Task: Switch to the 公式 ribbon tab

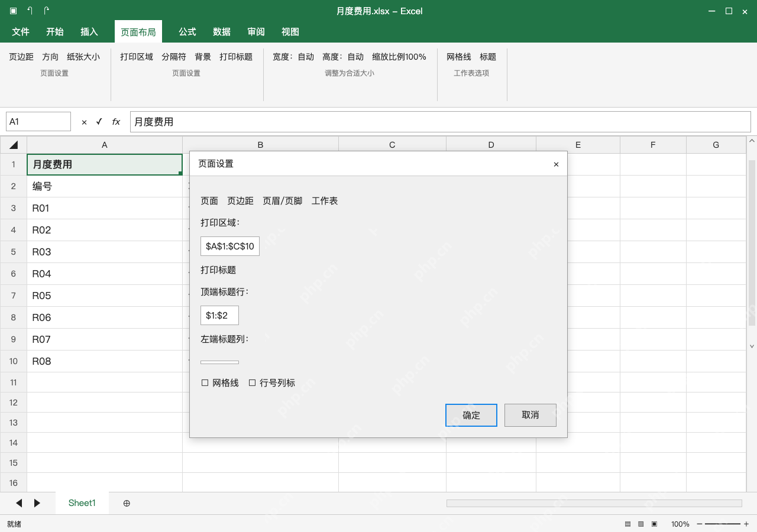Action: [187, 32]
